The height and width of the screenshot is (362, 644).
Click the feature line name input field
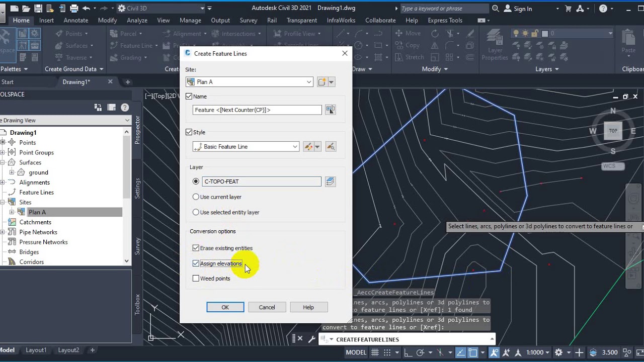(x=257, y=110)
